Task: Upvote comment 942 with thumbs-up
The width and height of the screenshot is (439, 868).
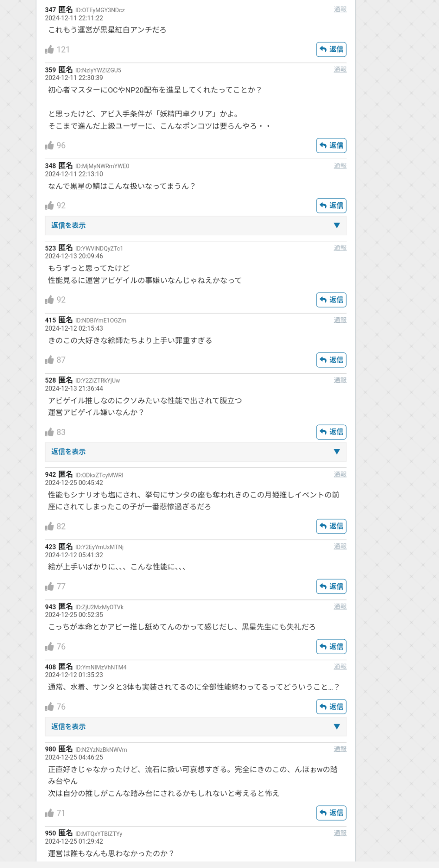Action: [50, 526]
